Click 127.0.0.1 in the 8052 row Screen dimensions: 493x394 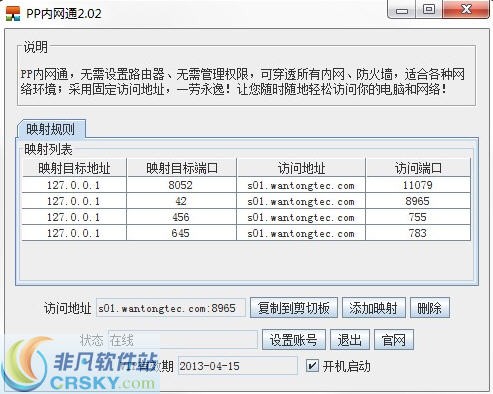pyautogui.click(x=74, y=185)
